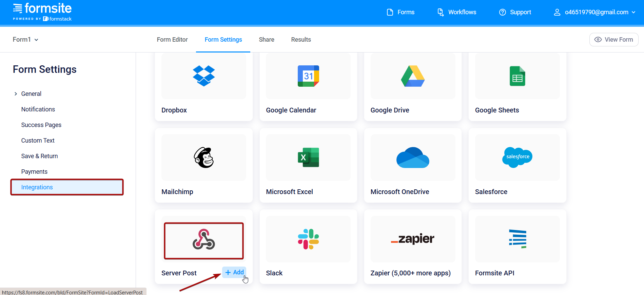Click the eye icon on View Form

[598, 40]
